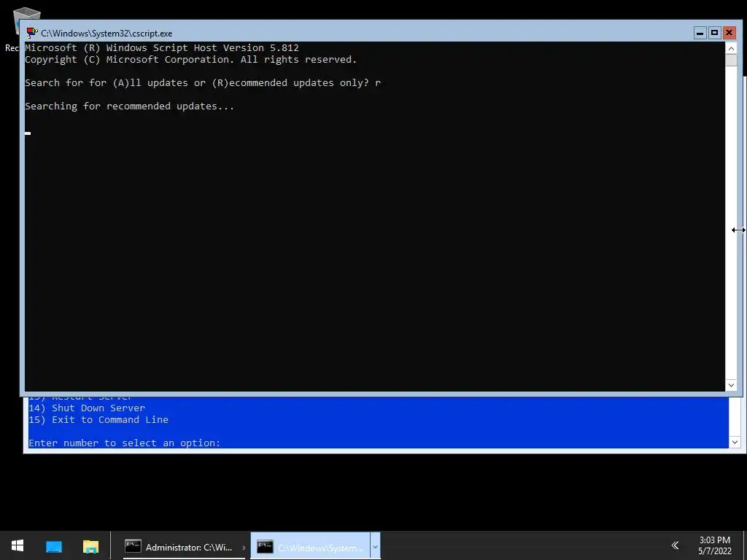Switch to the Administrator command prompt taskbar window
Screen dimensions: 747x560
(184, 545)
